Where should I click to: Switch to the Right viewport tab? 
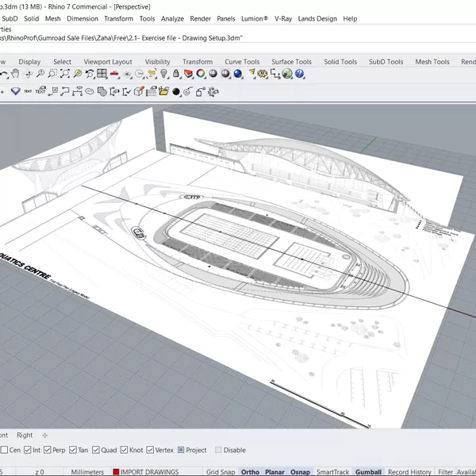(x=25, y=435)
